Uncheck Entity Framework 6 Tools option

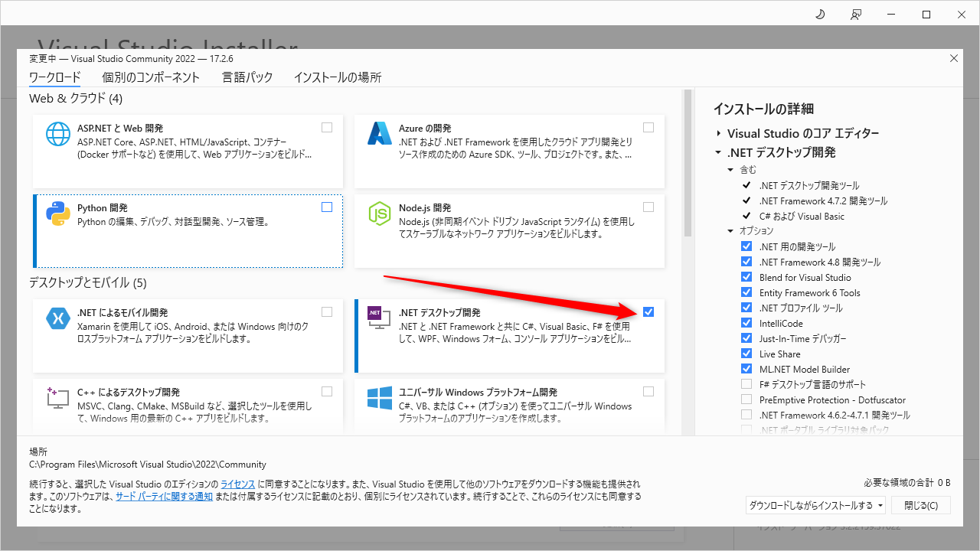pos(746,292)
